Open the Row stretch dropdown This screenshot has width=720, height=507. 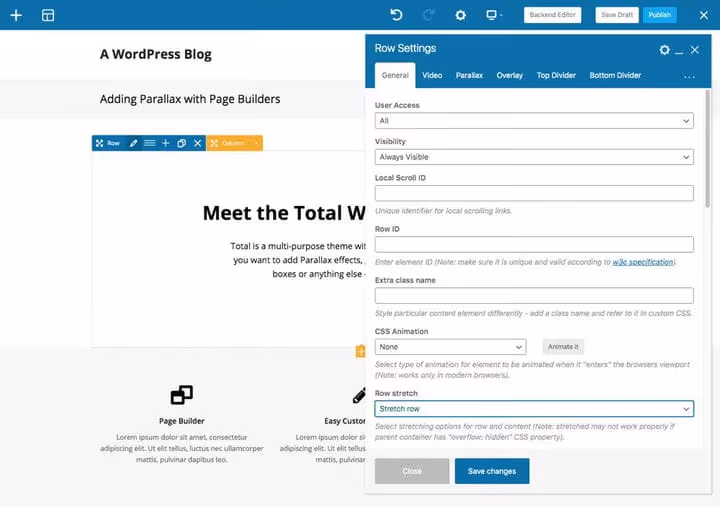(534, 409)
